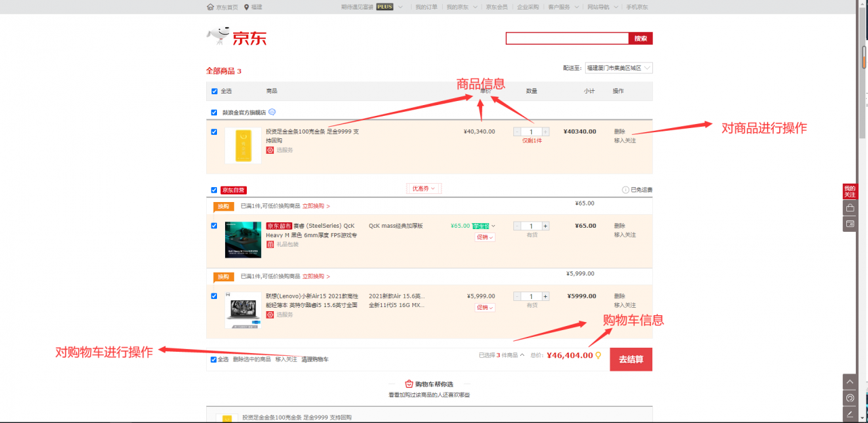This screenshot has width=868, height=423.
Task: Uncheck the gold bar 100克 item checkbox
Action: pyautogui.click(x=214, y=132)
